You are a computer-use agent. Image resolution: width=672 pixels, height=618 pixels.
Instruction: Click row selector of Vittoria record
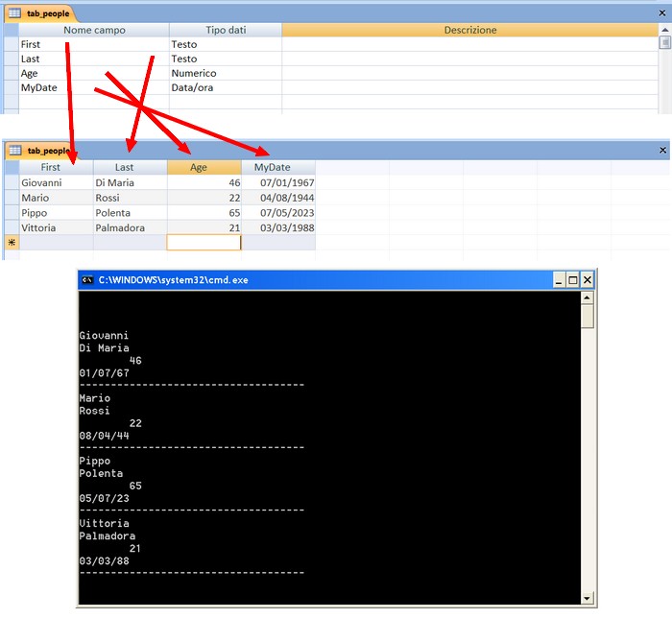12,227
